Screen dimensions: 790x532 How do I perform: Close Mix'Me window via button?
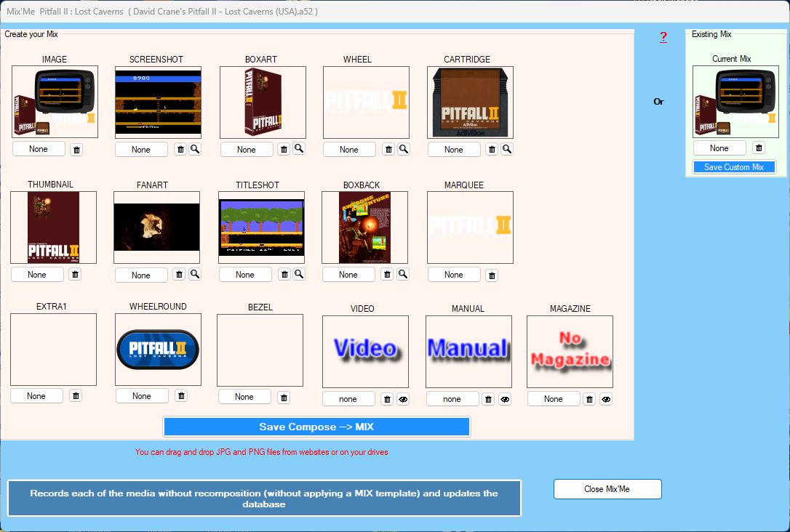(607, 489)
